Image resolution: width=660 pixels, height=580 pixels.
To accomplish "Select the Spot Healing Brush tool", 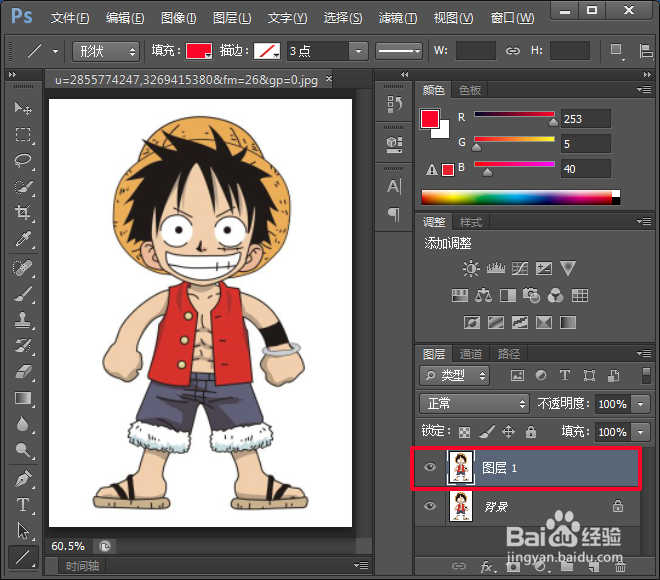I will point(23,268).
